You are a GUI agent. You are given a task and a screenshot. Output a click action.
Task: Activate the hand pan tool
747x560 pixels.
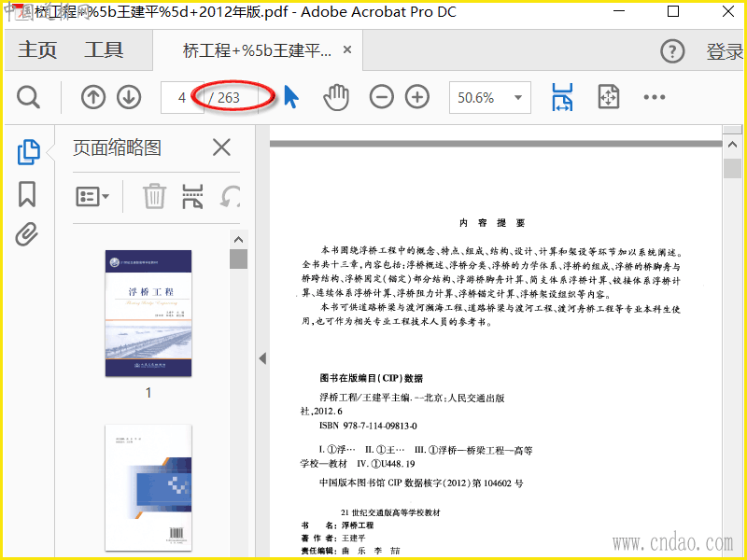pyautogui.click(x=336, y=97)
